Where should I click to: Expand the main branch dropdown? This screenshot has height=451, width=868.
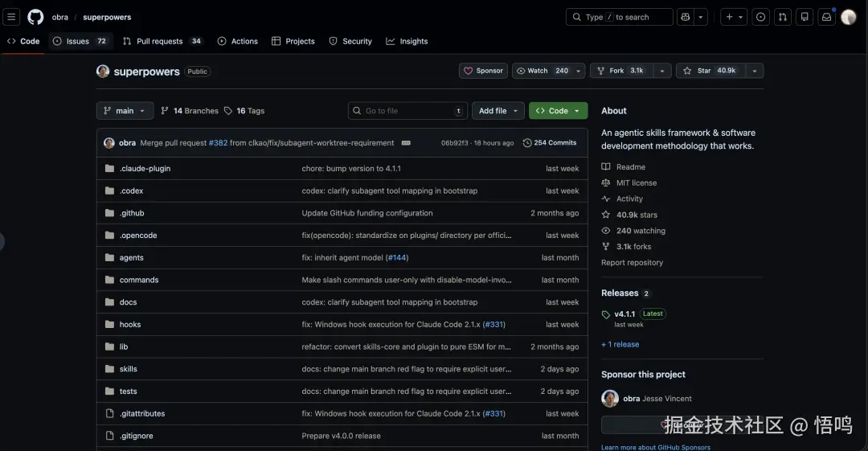point(125,111)
